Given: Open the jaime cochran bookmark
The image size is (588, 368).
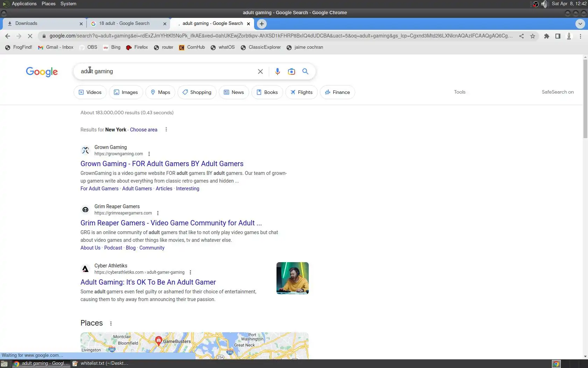Looking at the screenshot, I should [x=305, y=47].
